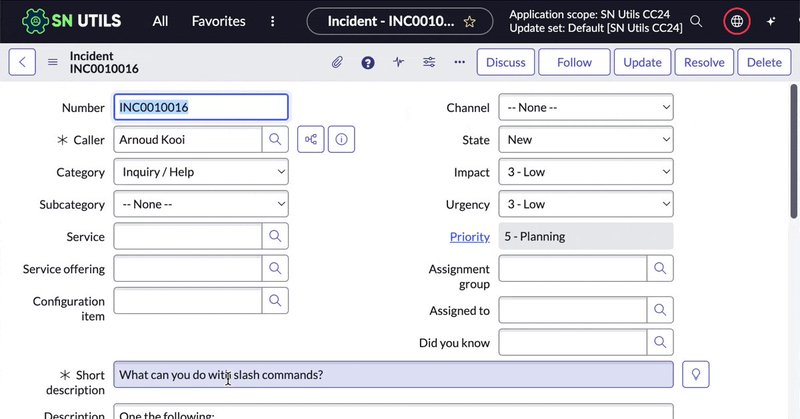Click the Caller field Arnoud Kooi

[x=188, y=139]
